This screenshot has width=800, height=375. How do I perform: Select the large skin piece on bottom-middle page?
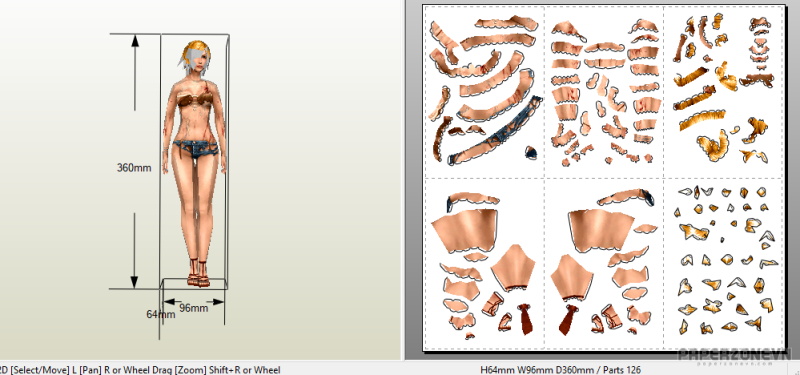pos(600,231)
